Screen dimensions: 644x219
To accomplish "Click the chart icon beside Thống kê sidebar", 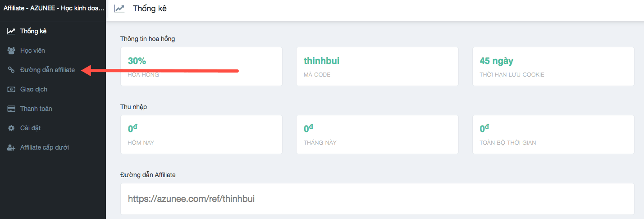I will click(11, 31).
